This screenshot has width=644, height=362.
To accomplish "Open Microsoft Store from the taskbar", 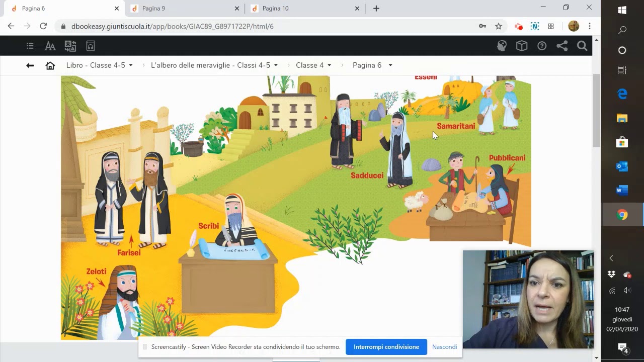I will pyautogui.click(x=622, y=142).
